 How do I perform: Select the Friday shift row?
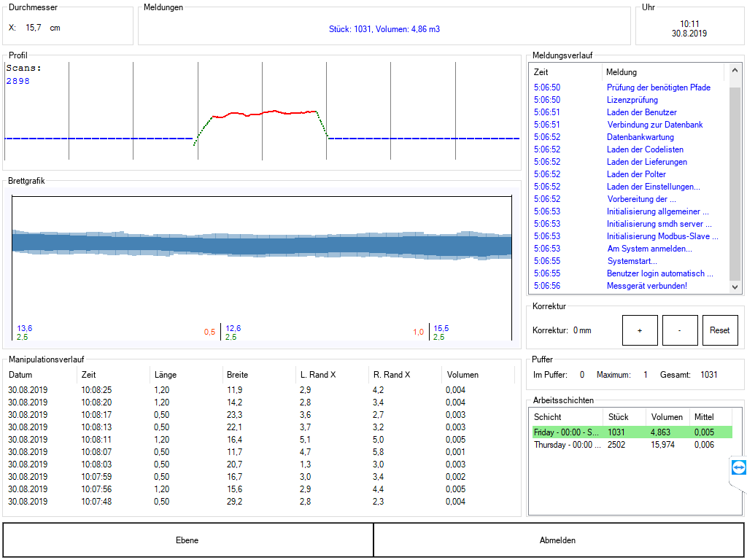point(632,432)
